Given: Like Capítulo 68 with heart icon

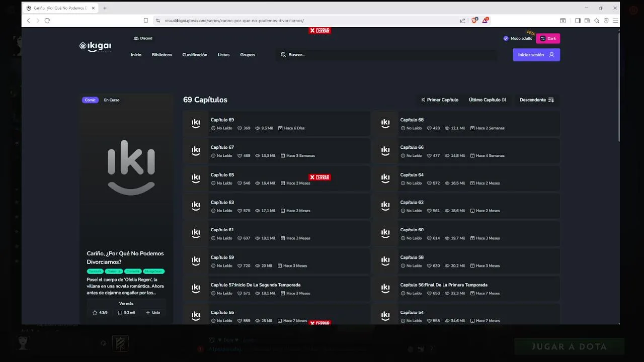Looking at the screenshot, I should point(429,128).
